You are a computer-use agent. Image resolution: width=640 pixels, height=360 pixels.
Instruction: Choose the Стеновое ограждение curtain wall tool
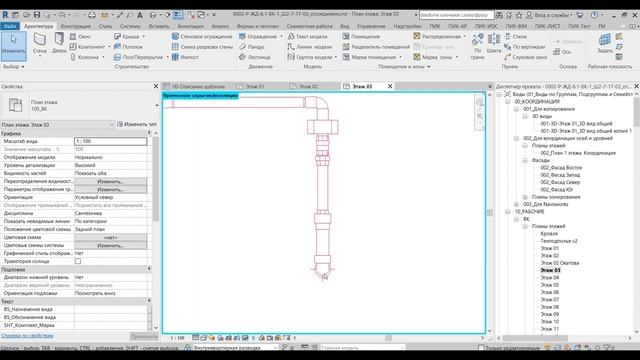pyautogui.click(x=202, y=36)
